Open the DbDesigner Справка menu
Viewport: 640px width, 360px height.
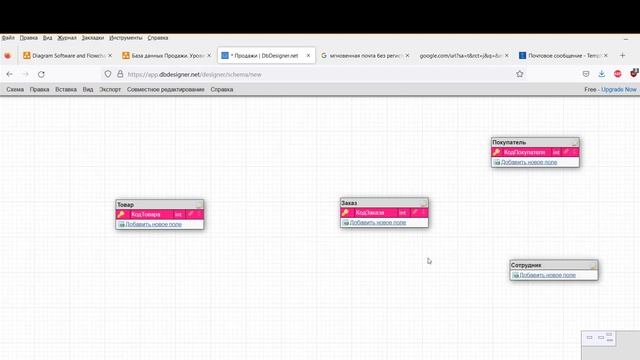click(222, 89)
